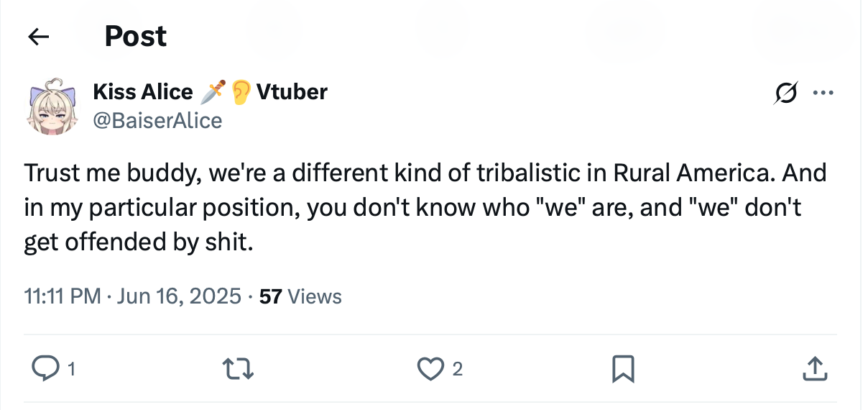The height and width of the screenshot is (410, 868).
Task: Open the three-dot more options menu
Action: click(x=823, y=94)
